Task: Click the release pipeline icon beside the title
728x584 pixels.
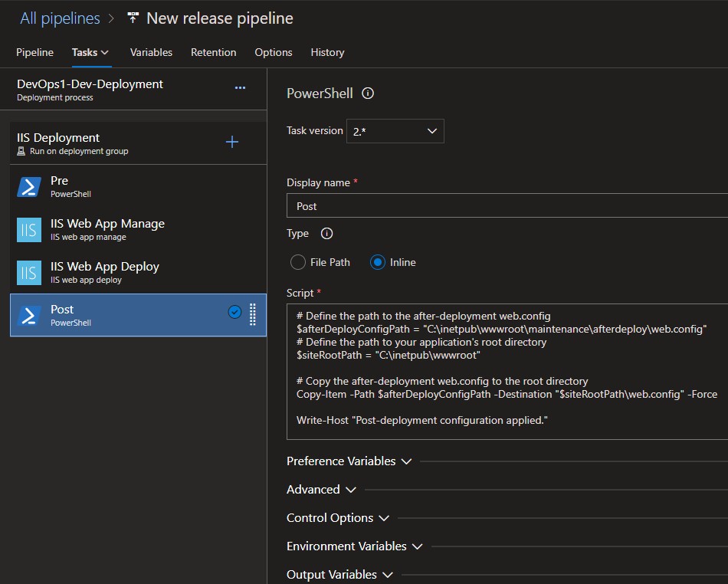Action: coord(133,18)
